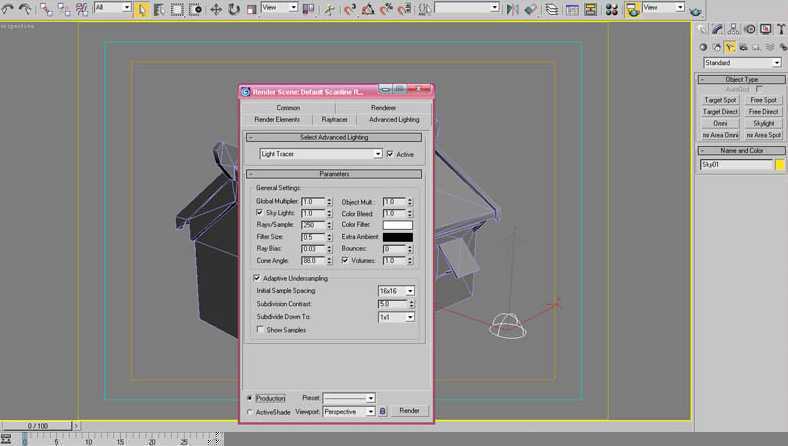Click the Mirror tool icon

512,9
